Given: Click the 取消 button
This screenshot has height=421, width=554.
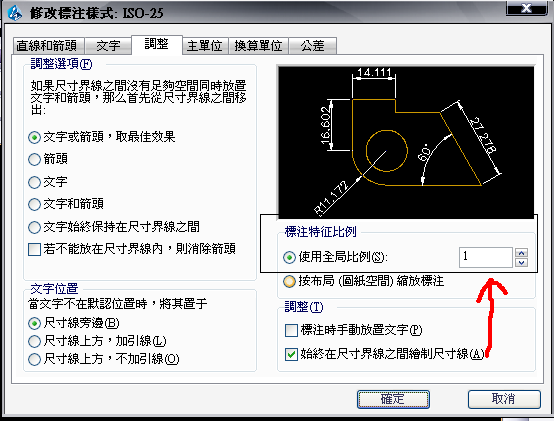Looking at the screenshot, I should (504, 399).
